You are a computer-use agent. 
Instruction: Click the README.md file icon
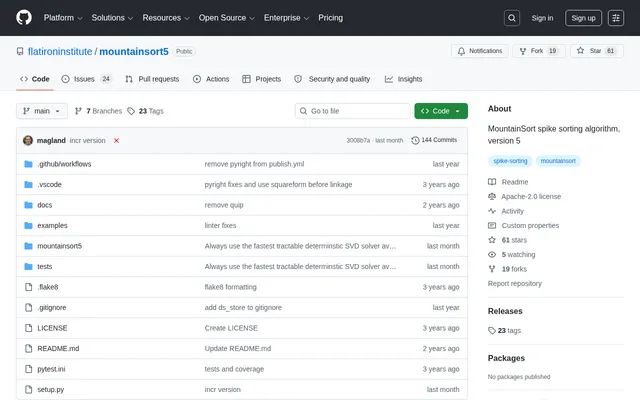point(28,348)
